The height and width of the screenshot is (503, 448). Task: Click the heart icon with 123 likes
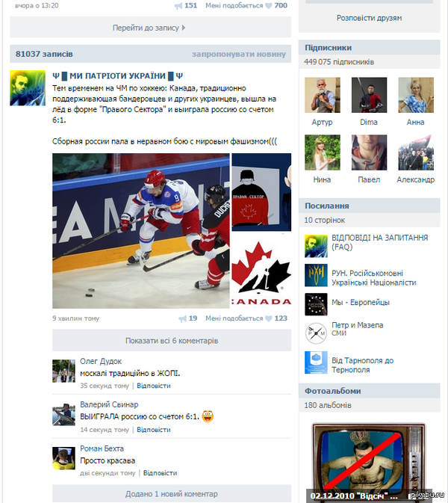click(x=269, y=318)
